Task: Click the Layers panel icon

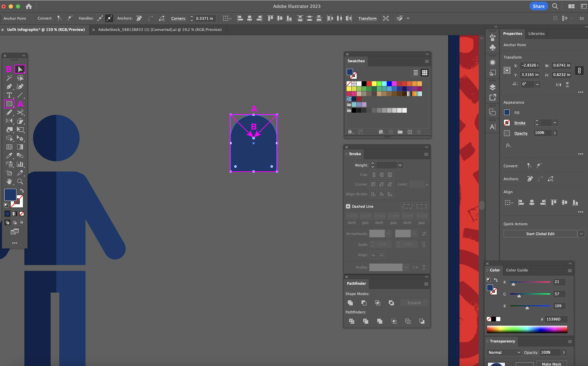Action: coord(492,87)
